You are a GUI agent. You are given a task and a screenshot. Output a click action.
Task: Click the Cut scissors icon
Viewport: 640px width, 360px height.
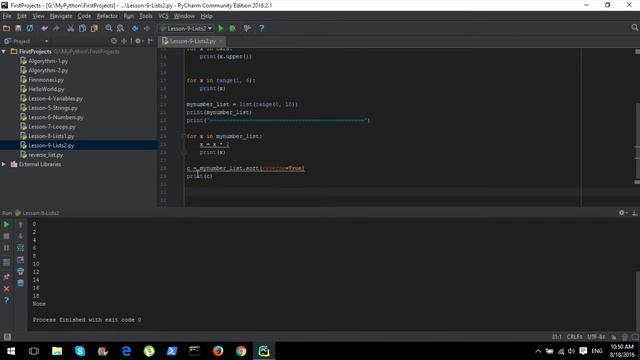click(x=71, y=28)
